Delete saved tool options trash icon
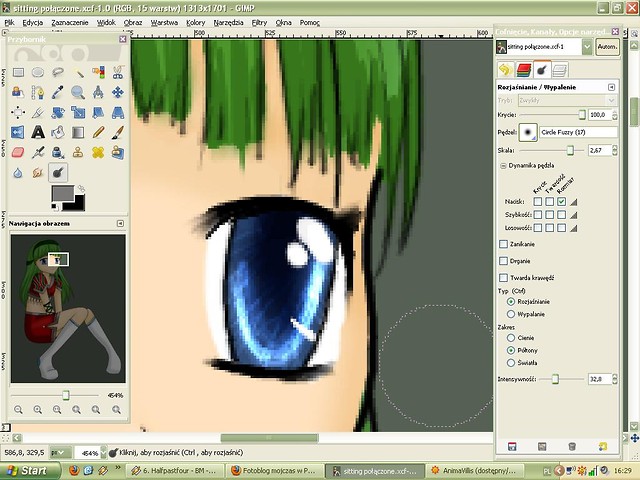Viewport: 640px width, 480px height. pos(572,447)
